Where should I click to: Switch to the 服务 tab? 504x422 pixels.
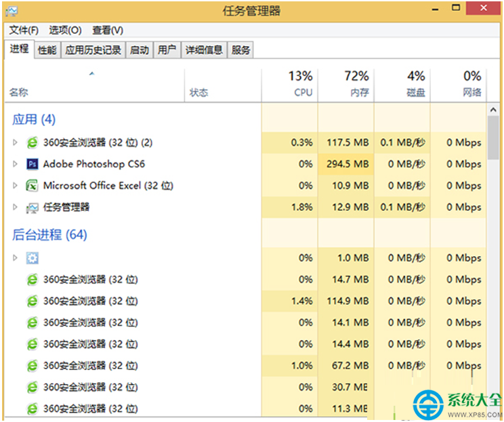[x=240, y=50]
